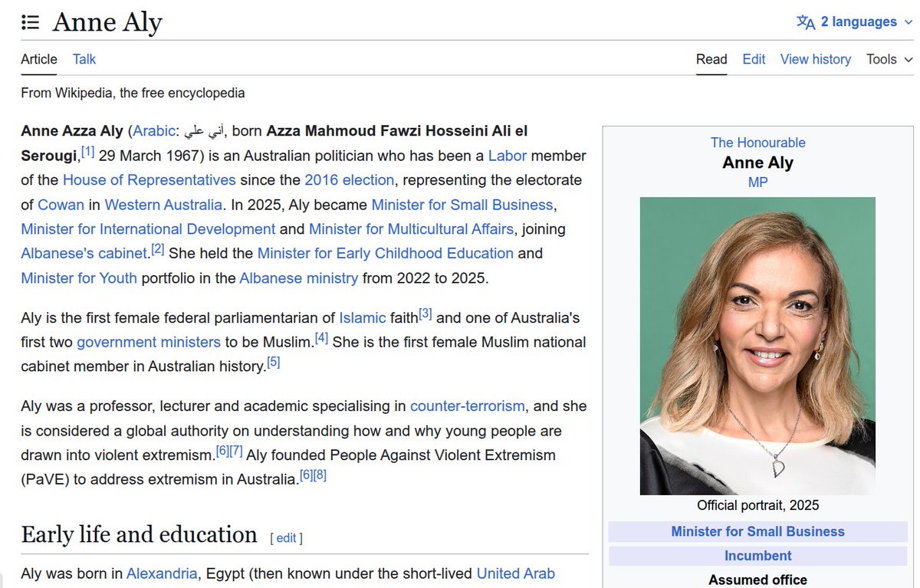Open the Incumbent link in infobox
The image size is (920, 588).
point(758,556)
